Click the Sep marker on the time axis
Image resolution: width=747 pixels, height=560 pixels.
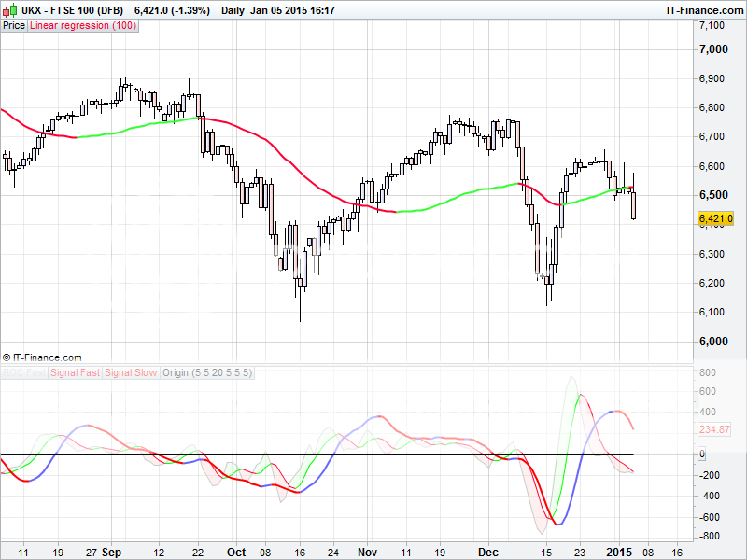[x=114, y=552]
